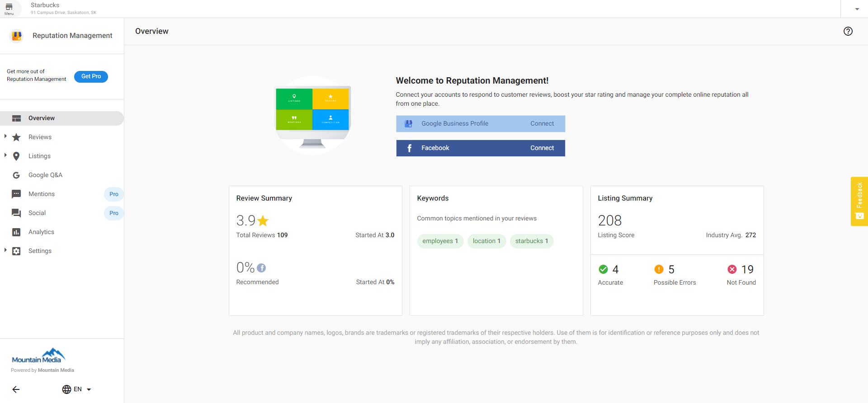The width and height of the screenshot is (868, 403).
Task: Click the 208 Listing Score value
Action: [x=610, y=221]
